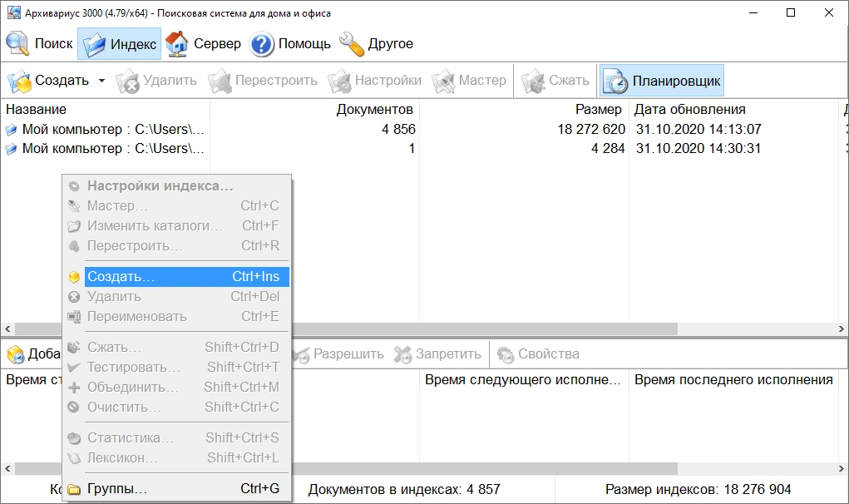Viewport: 849px width, 504px height.
Task: Sort indexes by the Размер column header
Action: pyautogui.click(x=524, y=109)
